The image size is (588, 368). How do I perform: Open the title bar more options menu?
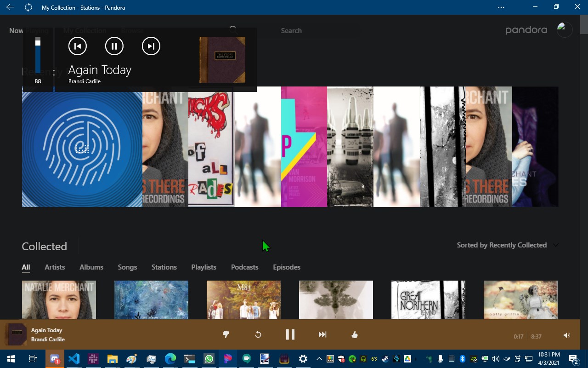click(501, 7)
